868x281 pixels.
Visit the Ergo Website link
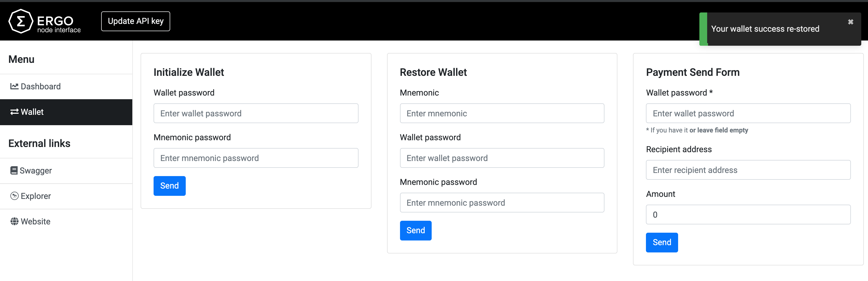[35, 221]
